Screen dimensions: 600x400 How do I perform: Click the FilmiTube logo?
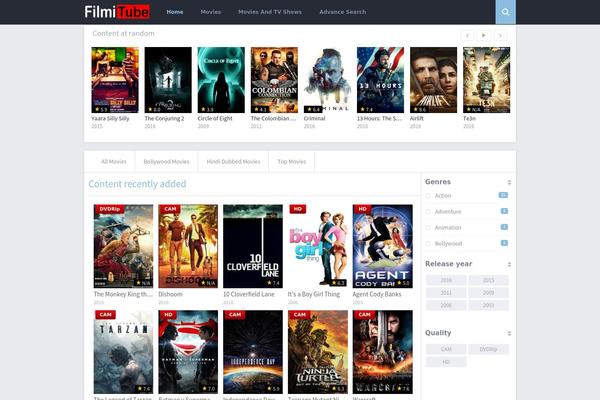coord(117,12)
